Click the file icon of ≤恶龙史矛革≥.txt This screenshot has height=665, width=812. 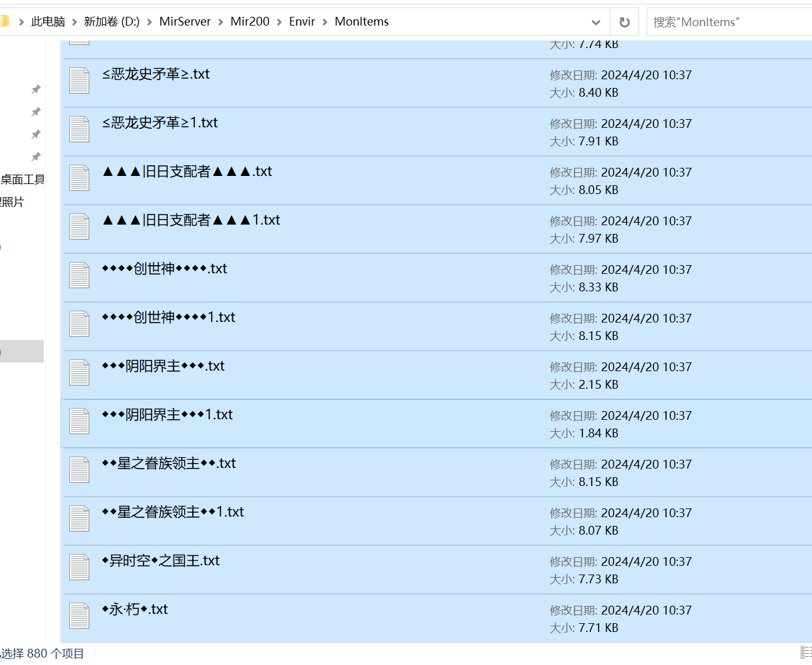pos(79,80)
